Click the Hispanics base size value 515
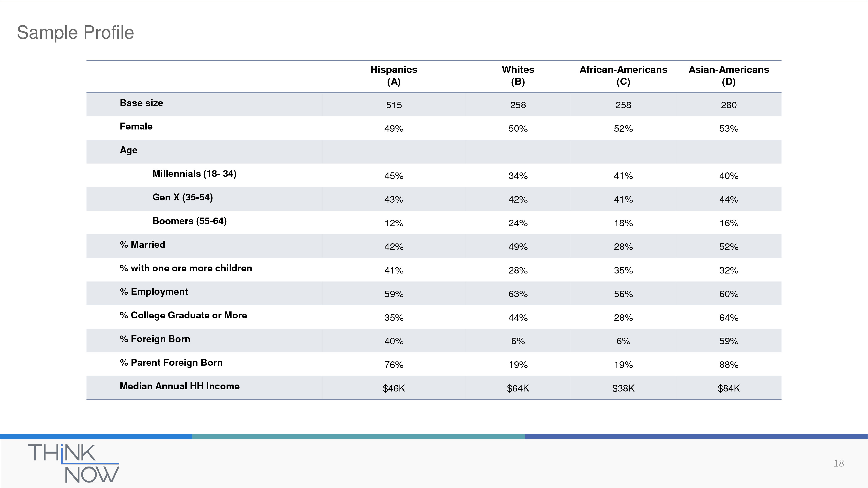The image size is (868, 488). [394, 105]
